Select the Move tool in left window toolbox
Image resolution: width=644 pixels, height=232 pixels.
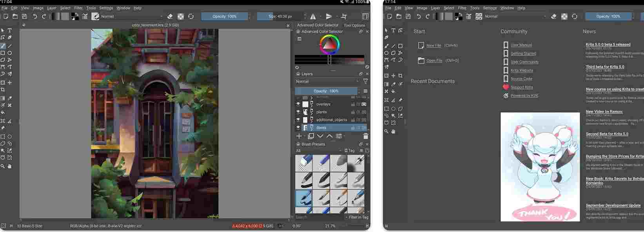coord(10,83)
